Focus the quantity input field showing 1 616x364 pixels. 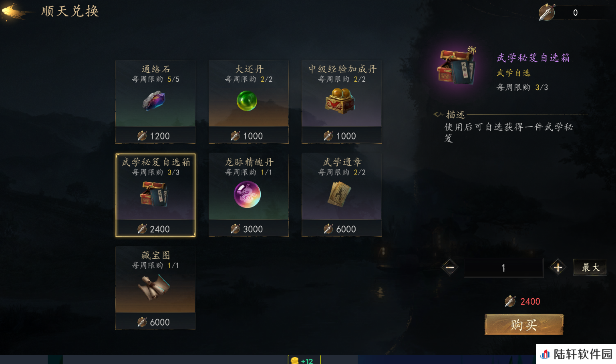(503, 268)
